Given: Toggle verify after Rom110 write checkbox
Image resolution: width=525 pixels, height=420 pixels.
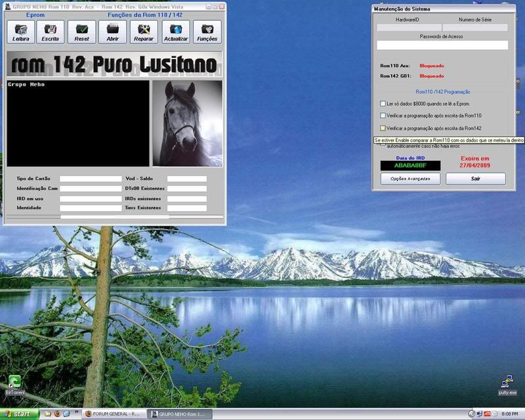Looking at the screenshot, I should [x=383, y=115].
